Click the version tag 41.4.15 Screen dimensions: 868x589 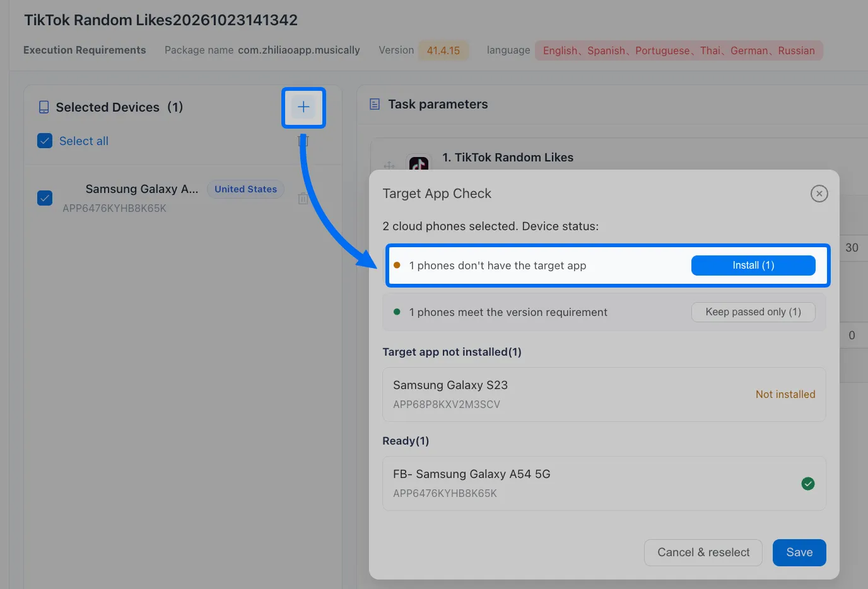pos(443,50)
